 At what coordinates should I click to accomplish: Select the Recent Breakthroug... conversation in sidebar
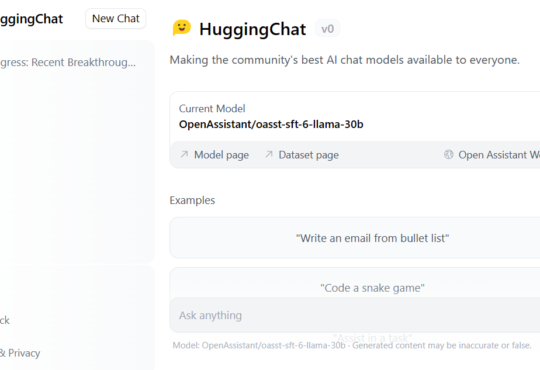coord(68,62)
